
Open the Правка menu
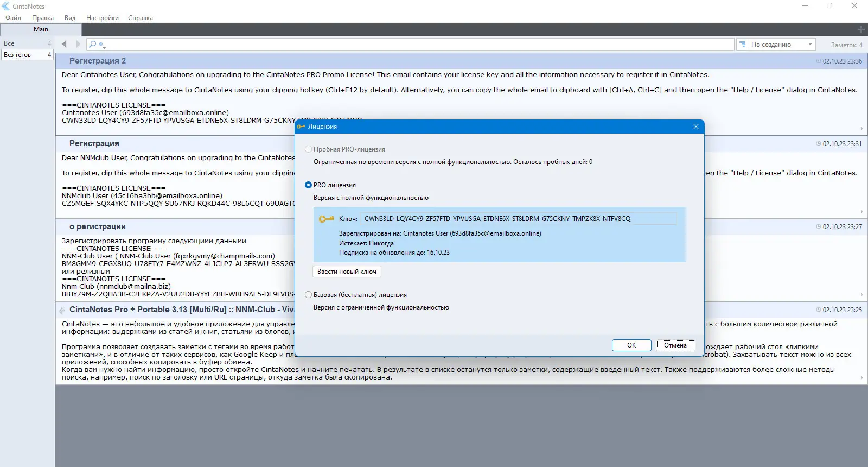point(43,18)
